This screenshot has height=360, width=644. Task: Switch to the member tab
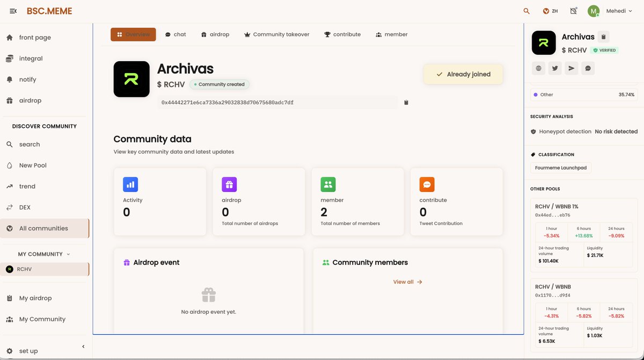click(x=392, y=34)
